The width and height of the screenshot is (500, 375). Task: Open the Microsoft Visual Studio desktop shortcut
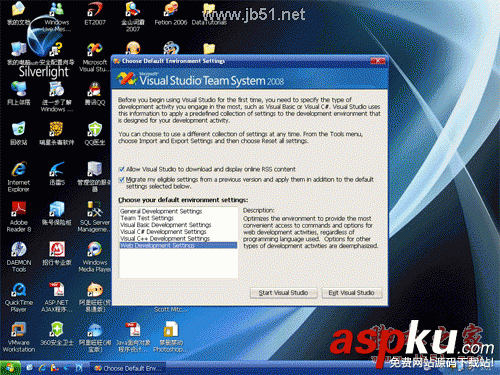tap(95, 56)
